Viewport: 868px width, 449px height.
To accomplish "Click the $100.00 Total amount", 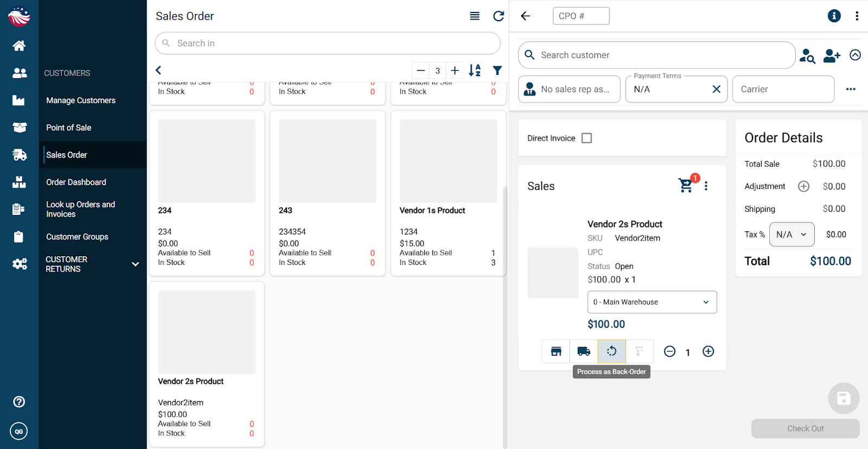I will (x=831, y=261).
